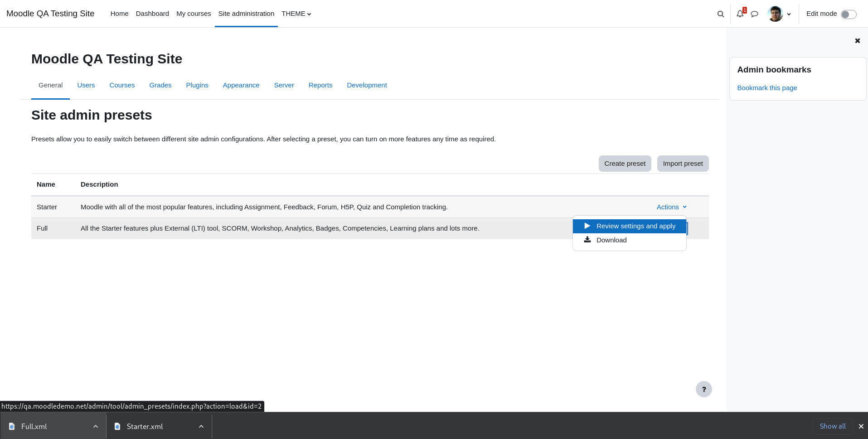Open the THEME dropdown menu
868x439 pixels.
pyautogui.click(x=296, y=14)
